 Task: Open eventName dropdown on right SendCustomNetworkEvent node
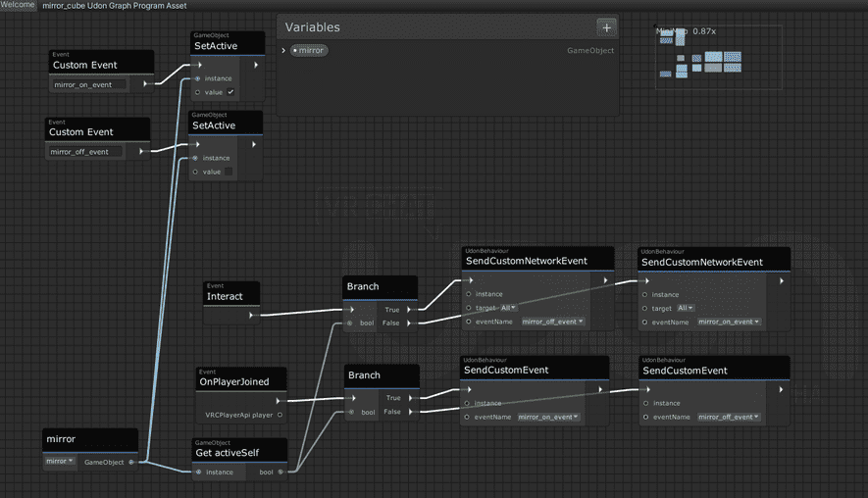[729, 322]
